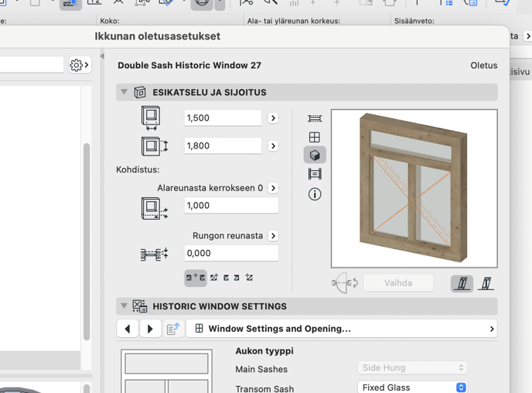Viewport: 532px width, 393px height.
Task: Switch preview to floor plan view
Action: coord(315,118)
